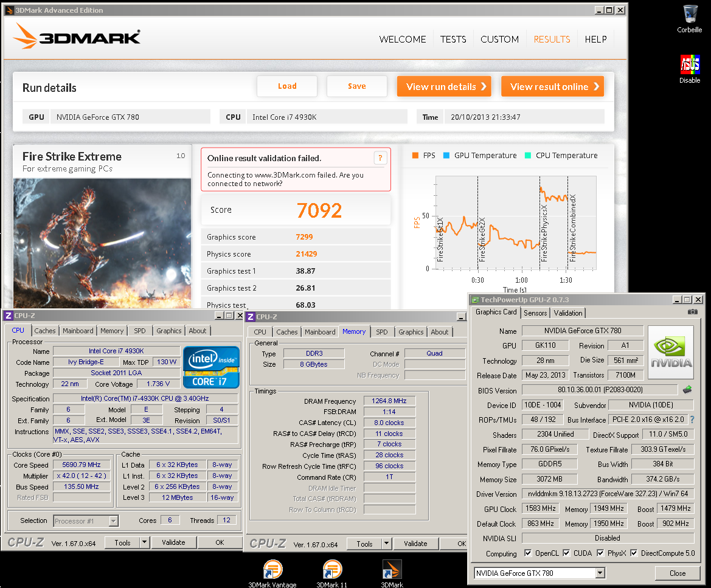This screenshot has height=588, width=711.
Task: Click the Bus Interface question mark in GPU-Z
Action: (x=692, y=420)
